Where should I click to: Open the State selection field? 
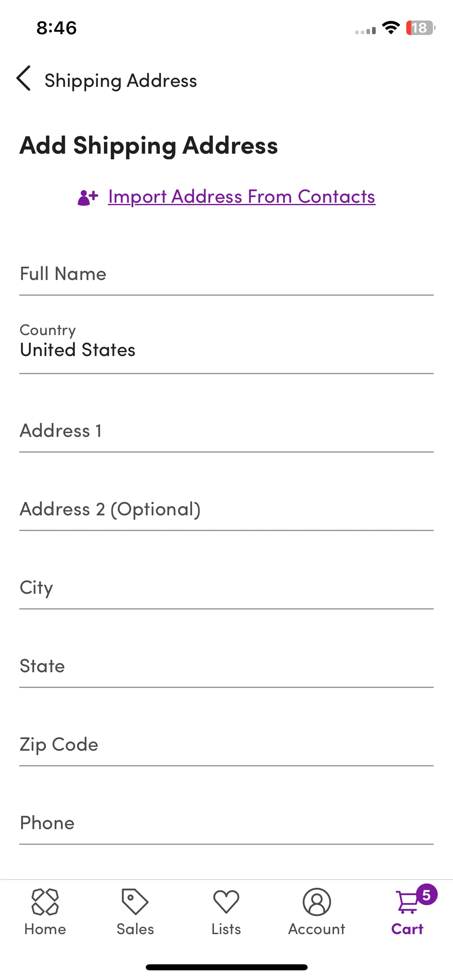[x=226, y=666]
